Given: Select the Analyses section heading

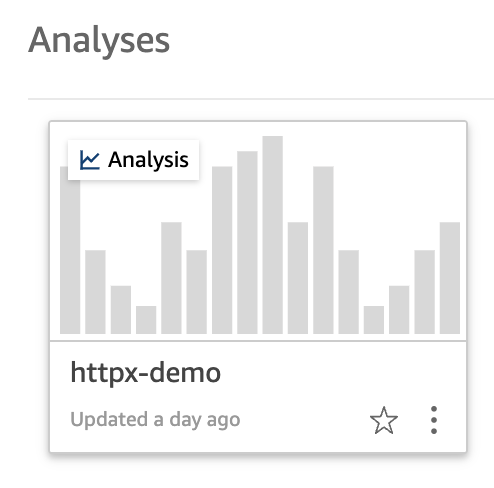Looking at the screenshot, I should [x=99, y=41].
